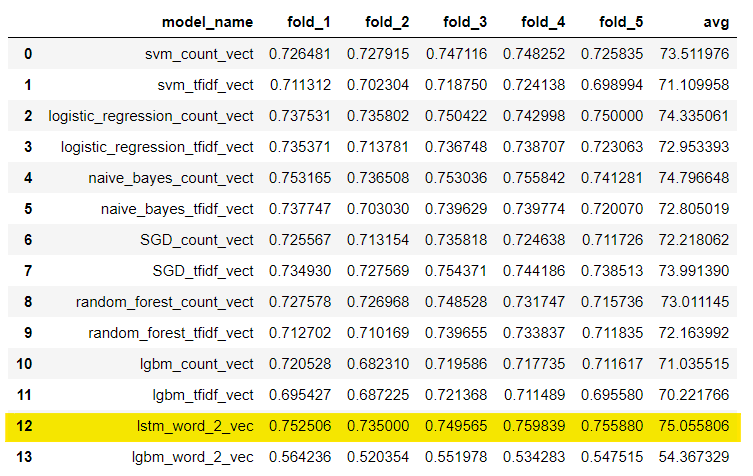Select the SGD_tfidf_vect cell

point(203,271)
